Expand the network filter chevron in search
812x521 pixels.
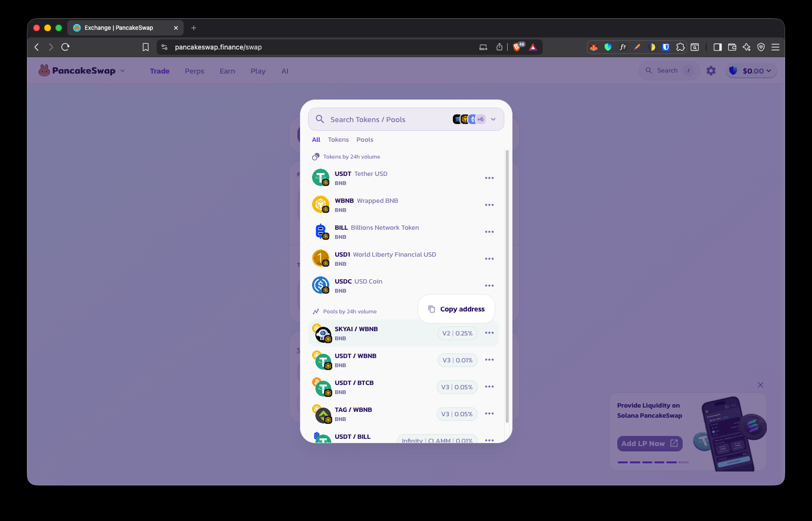[x=493, y=119]
